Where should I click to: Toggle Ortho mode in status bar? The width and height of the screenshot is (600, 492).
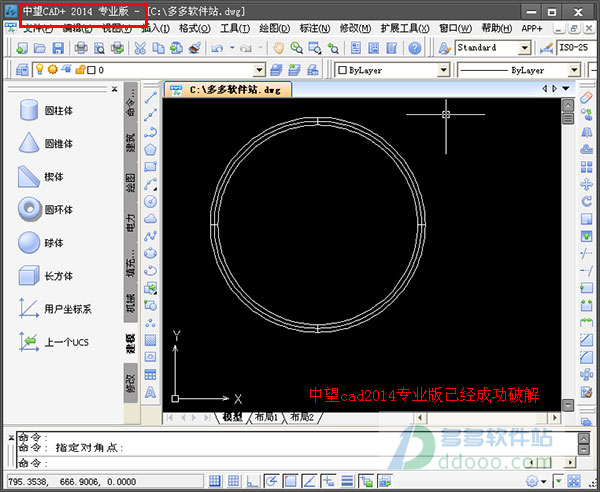point(253,481)
